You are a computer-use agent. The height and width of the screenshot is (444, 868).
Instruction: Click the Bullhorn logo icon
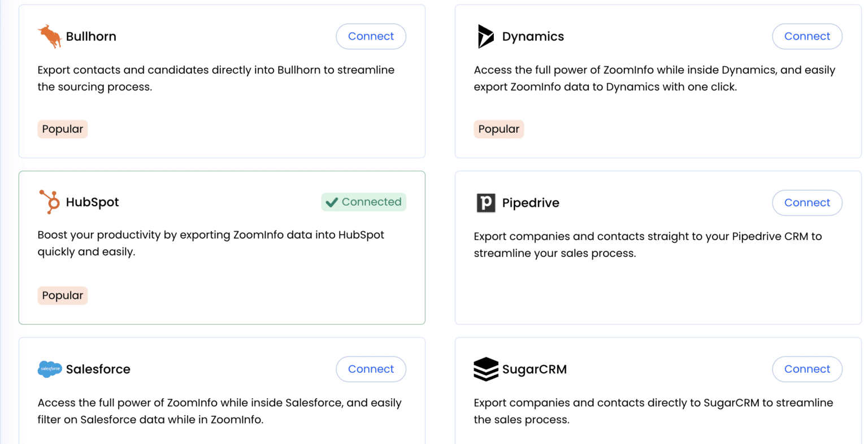click(x=50, y=36)
